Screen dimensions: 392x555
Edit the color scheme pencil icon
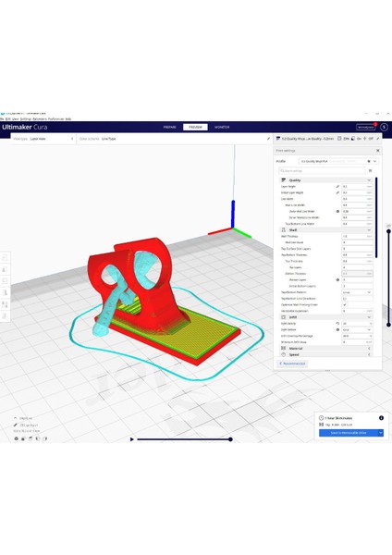[x=268, y=139]
